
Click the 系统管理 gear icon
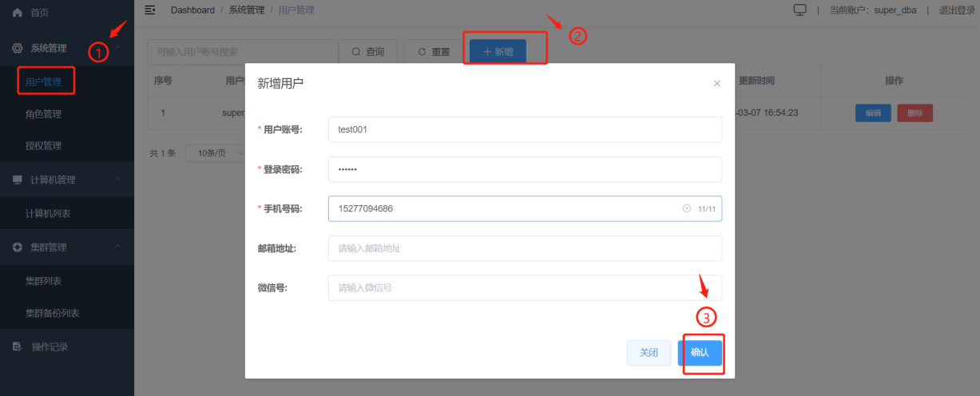pos(18,48)
